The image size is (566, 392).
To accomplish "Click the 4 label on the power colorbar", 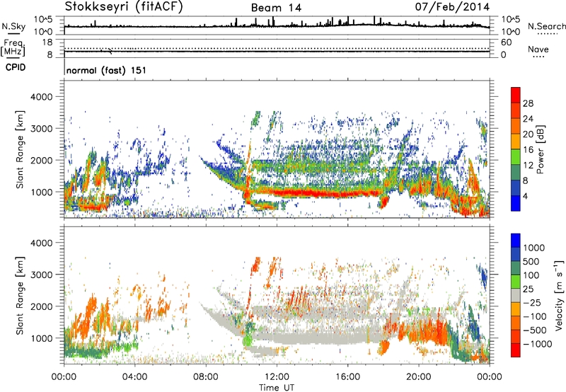I will (525, 197).
